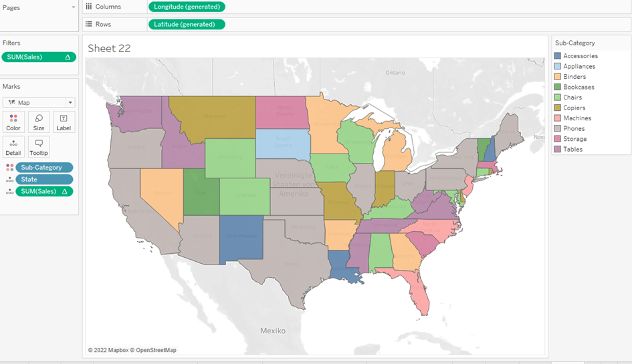This screenshot has height=364, width=632.
Task: Open the Label marks card
Action: pos(64,122)
